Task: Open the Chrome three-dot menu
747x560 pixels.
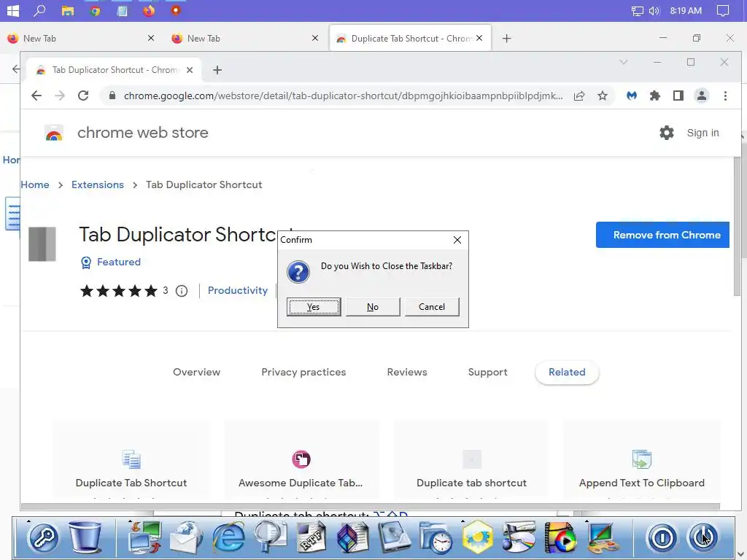Action: click(725, 96)
